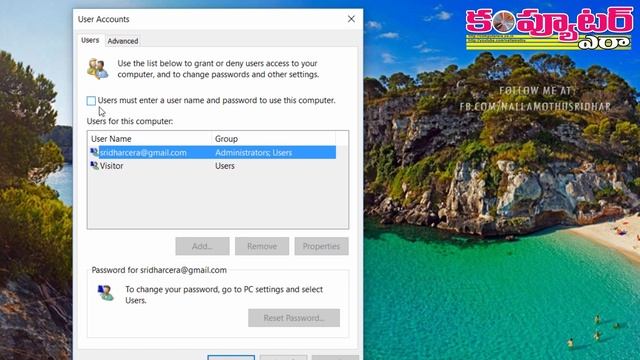Enable 'Users must enter a user name' checkbox

tap(91, 100)
